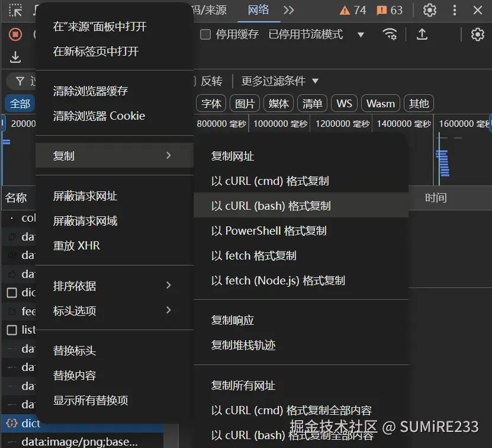This screenshot has width=492, height=448.
Task: Click the export HAR upload icon
Action: (x=422, y=34)
